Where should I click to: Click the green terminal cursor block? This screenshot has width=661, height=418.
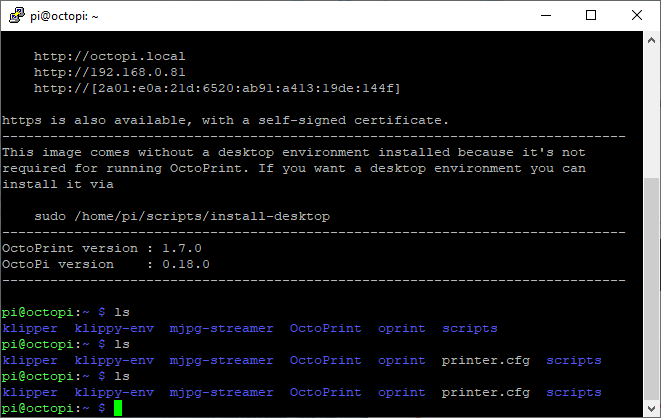[118, 408]
